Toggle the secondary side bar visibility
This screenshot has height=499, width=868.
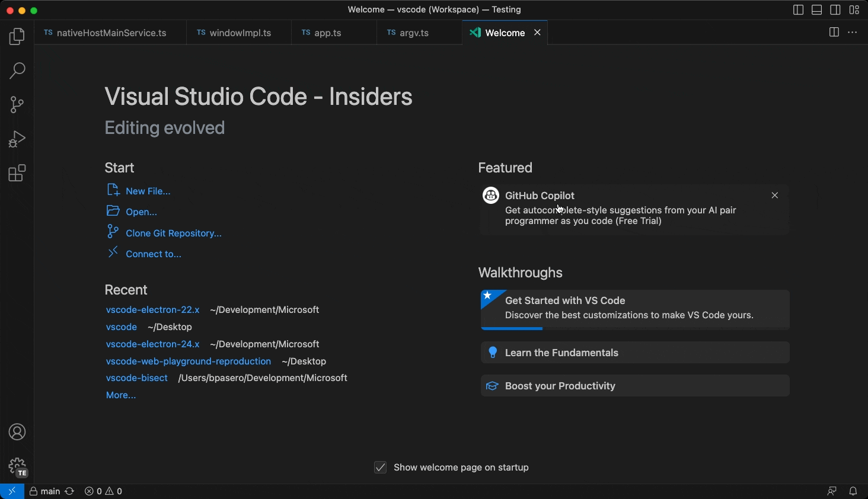[836, 9]
